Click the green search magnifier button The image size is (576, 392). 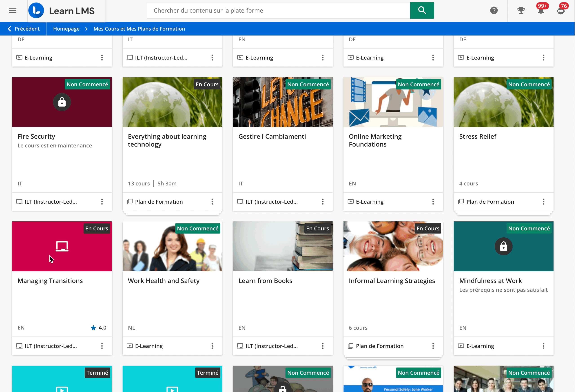[422, 10]
